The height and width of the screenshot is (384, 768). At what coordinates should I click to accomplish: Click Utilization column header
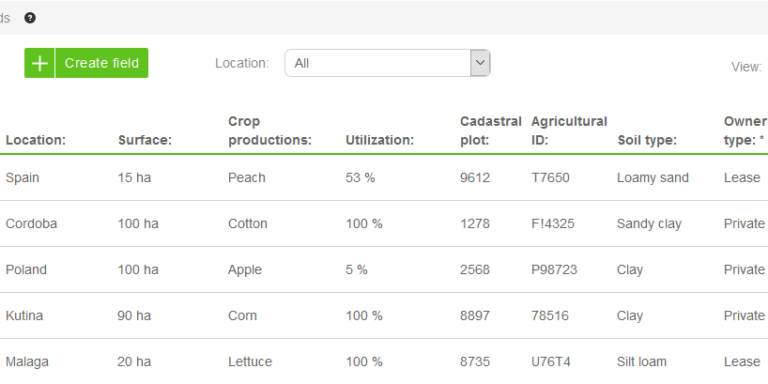pyautogui.click(x=380, y=140)
